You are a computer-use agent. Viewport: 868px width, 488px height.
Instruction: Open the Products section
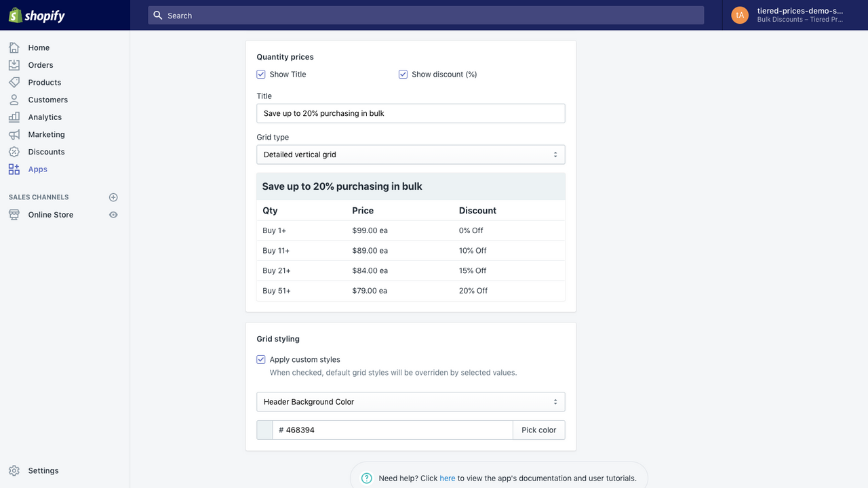(43, 82)
